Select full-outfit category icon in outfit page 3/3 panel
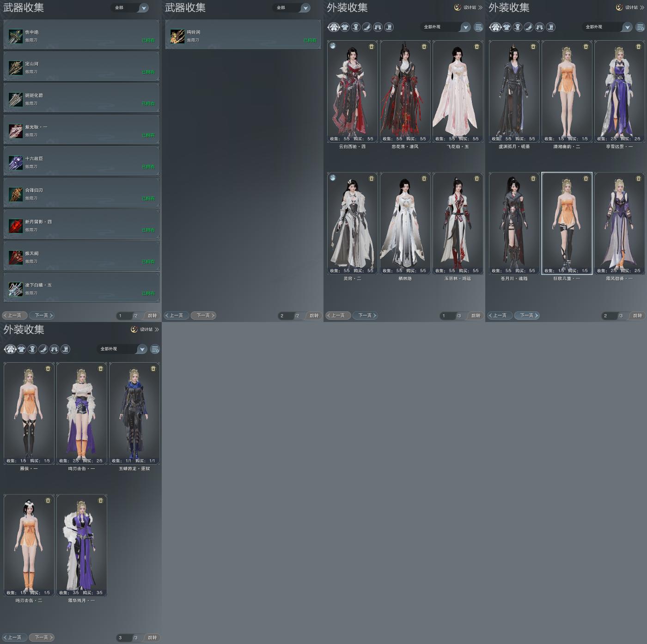The image size is (647, 644). pyautogui.click(x=10, y=349)
